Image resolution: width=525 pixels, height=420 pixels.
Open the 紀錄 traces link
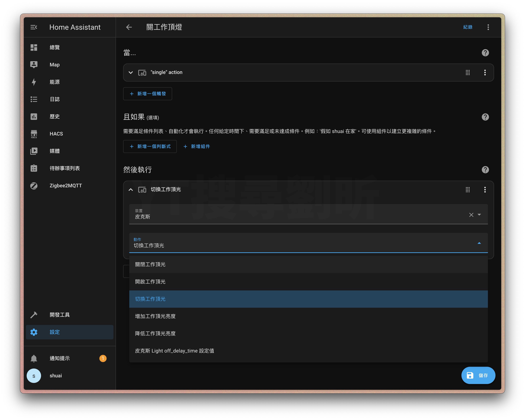point(468,27)
